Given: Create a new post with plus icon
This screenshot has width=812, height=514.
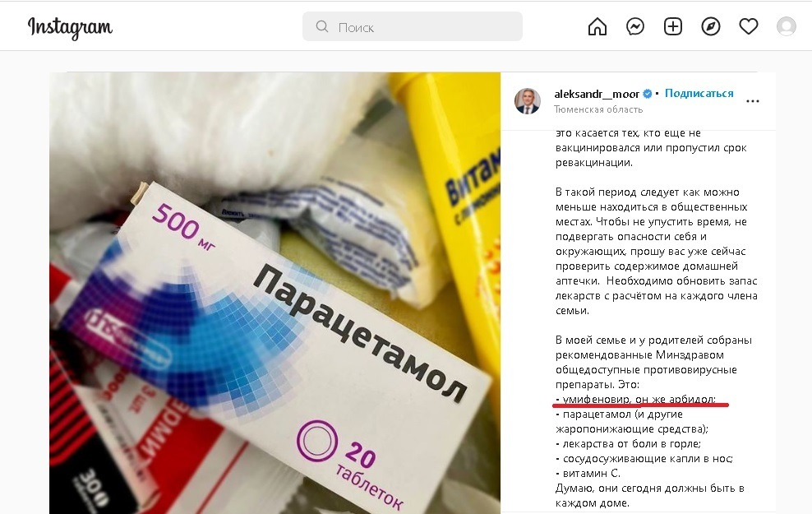Looking at the screenshot, I should (673, 26).
